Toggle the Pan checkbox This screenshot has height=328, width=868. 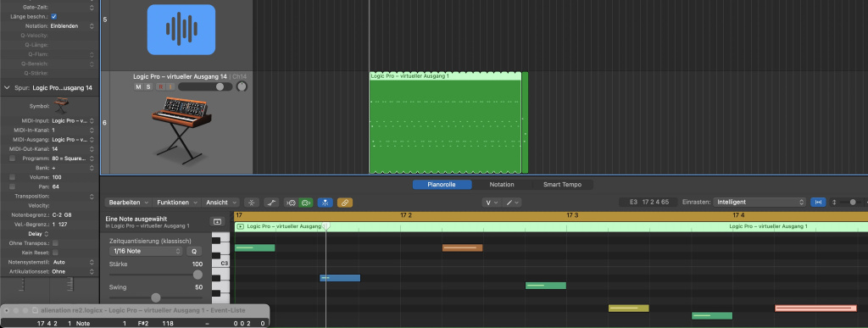coord(12,187)
